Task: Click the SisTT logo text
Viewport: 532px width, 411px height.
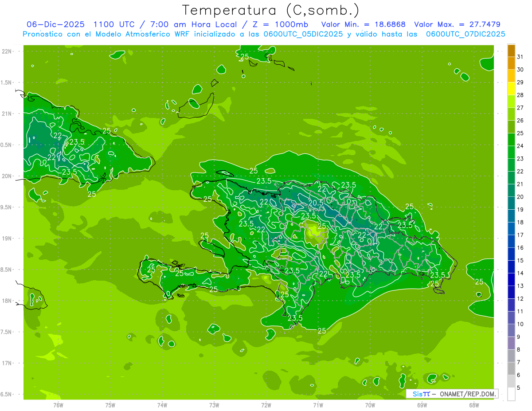Action: pos(421,394)
